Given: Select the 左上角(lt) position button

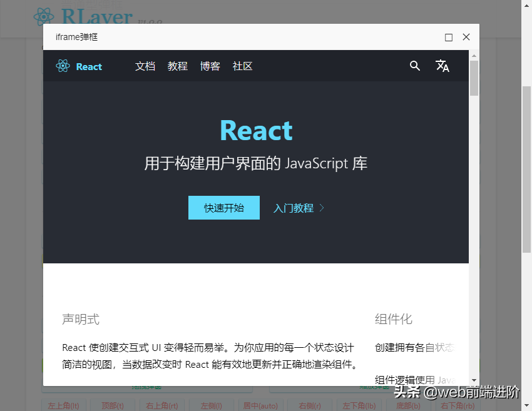Looking at the screenshot, I should [63, 405].
